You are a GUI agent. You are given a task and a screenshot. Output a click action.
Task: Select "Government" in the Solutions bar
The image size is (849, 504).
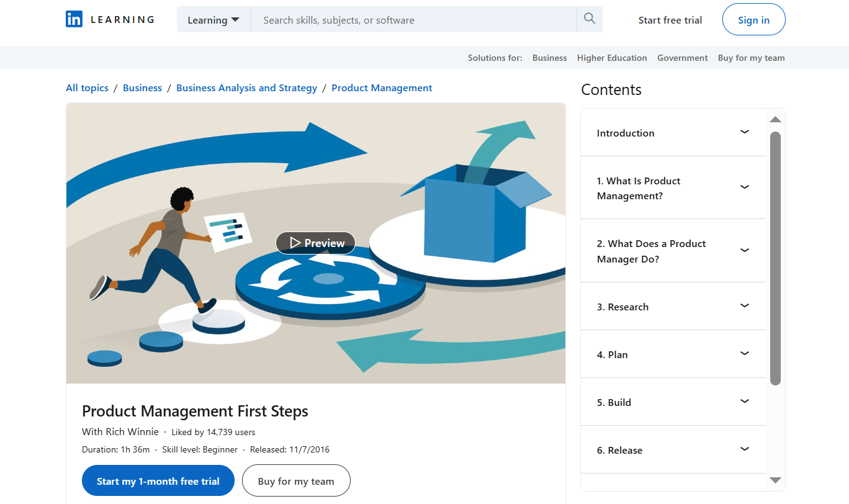tap(682, 57)
